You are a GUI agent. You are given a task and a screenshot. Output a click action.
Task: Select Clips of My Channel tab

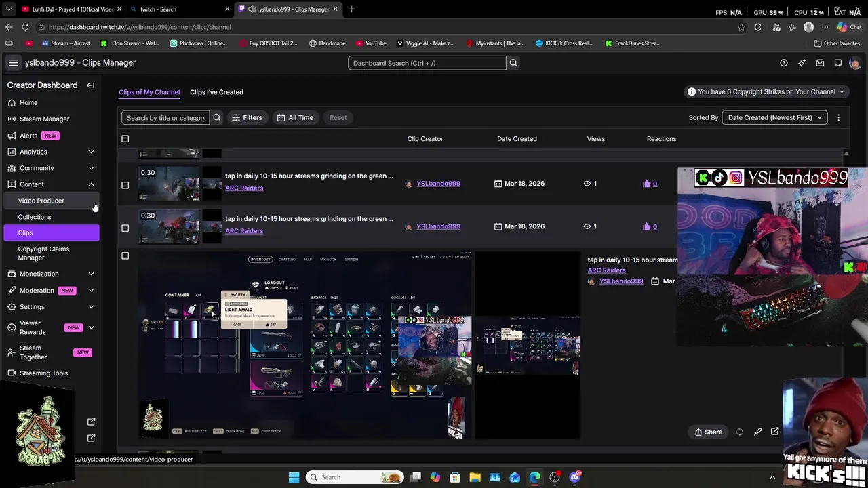tap(149, 92)
